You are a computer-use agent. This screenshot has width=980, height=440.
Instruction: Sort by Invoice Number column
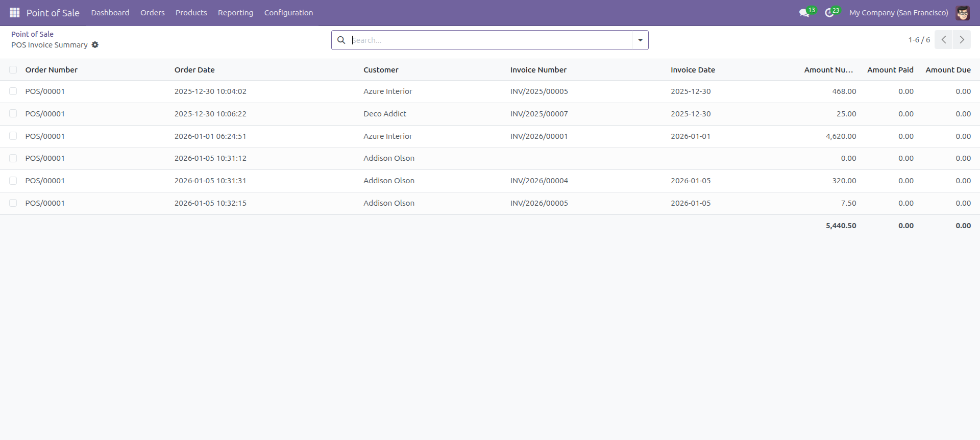538,70
